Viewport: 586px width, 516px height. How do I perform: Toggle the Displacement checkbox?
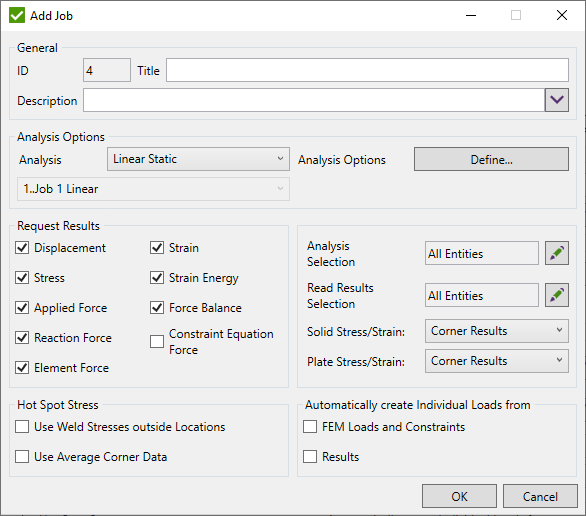22,247
